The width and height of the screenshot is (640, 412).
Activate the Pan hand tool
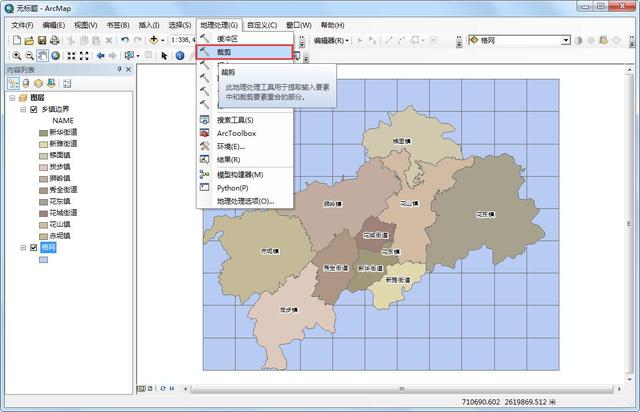coord(42,56)
